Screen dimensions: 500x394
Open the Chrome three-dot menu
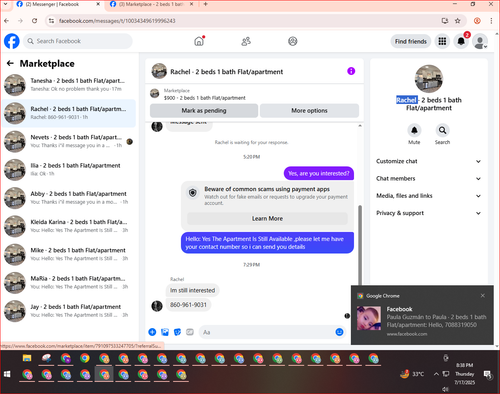[x=491, y=21]
